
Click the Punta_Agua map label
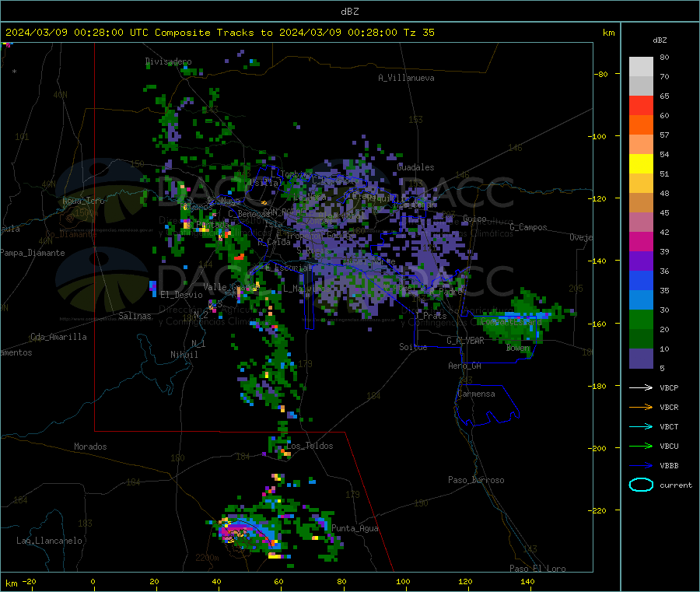click(x=355, y=528)
